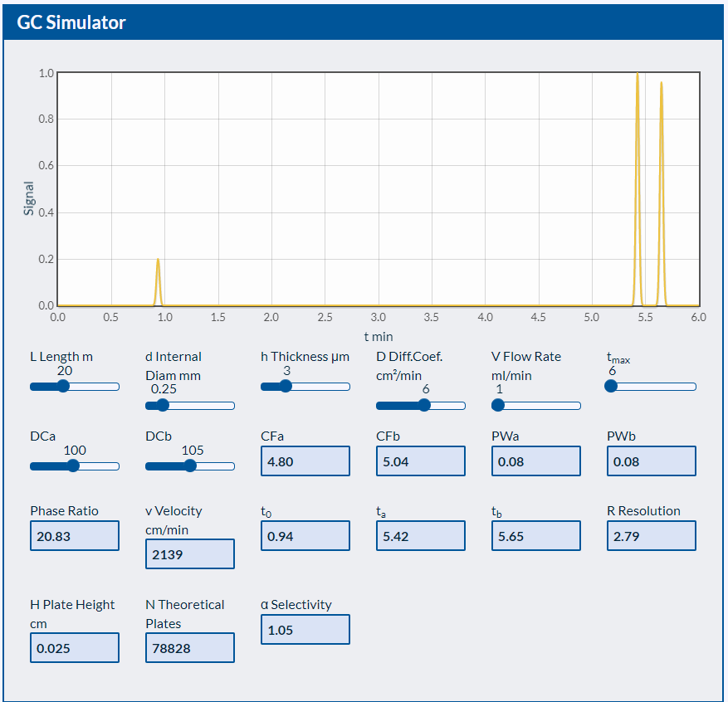
Task: Click the V Flow Rate slider knob
Action: point(497,405)
